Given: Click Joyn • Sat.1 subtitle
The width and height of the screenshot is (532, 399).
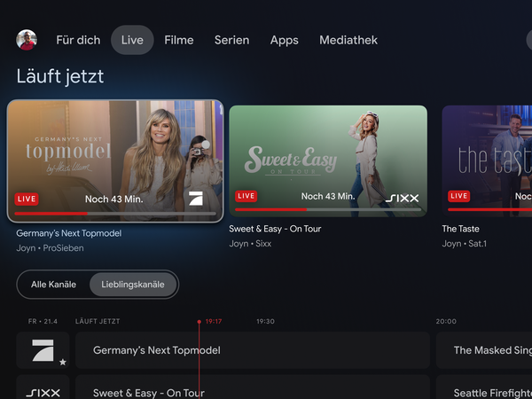Looking at the screenshot, I should (x=464, y=244).
